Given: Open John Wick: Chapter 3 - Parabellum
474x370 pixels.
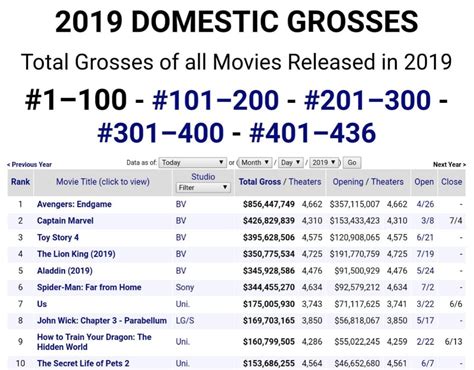Looking at the screenshot, I should click(x=102, y=320).
